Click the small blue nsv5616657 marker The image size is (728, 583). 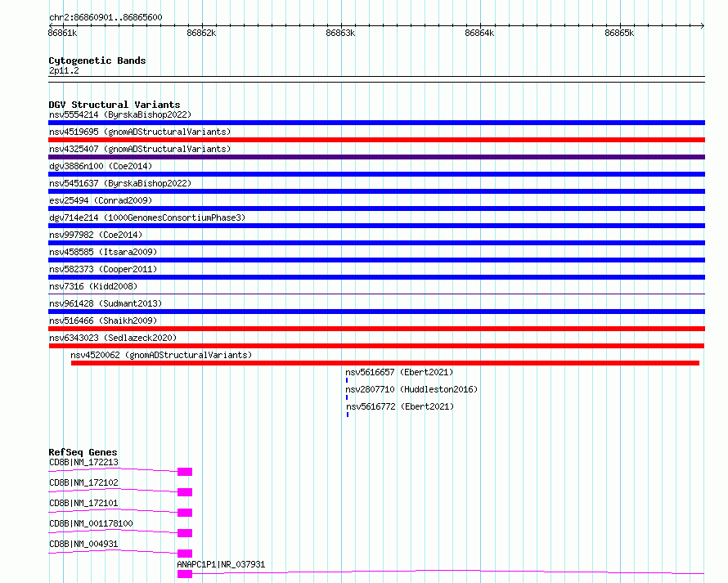(x=347, y=380)
